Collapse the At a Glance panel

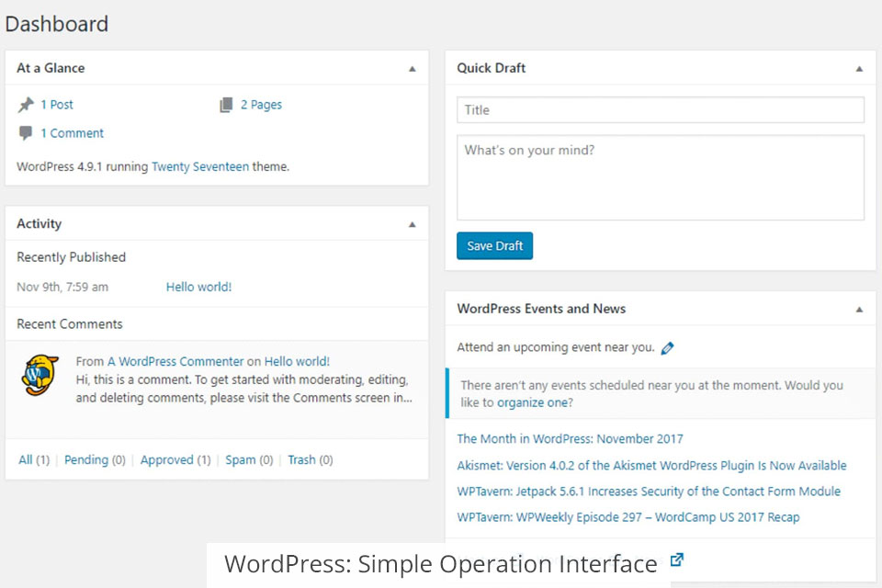tap(412, 69)
